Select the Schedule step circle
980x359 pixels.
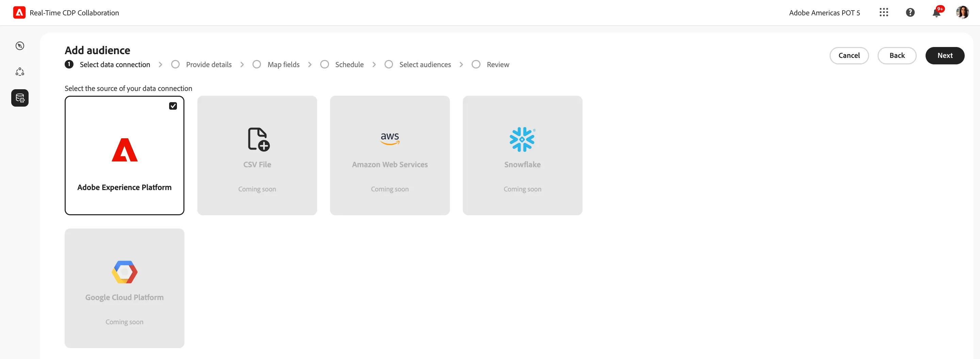coord(325,64)
